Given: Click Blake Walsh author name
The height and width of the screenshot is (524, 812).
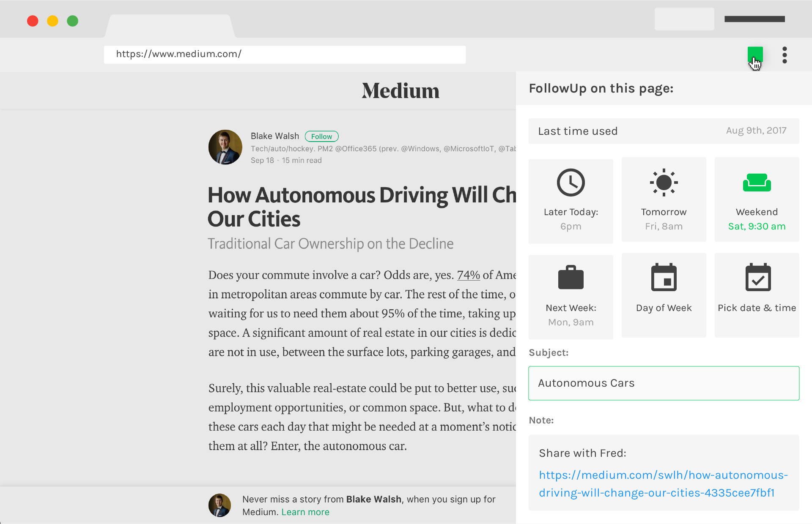Looking at the screenshot, I should tap(274, 136).
